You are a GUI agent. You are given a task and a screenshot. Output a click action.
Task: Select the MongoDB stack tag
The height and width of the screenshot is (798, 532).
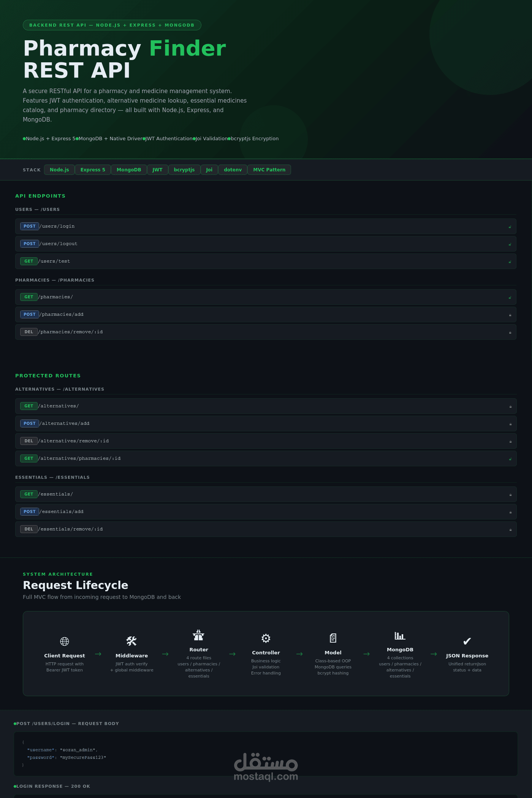129,170
